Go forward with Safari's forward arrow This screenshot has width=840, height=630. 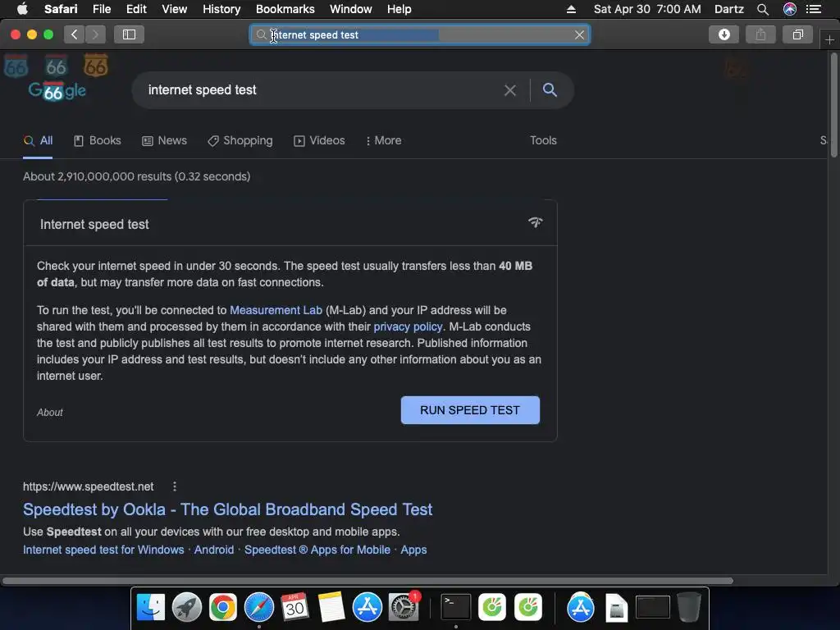[x=95, y=34]
